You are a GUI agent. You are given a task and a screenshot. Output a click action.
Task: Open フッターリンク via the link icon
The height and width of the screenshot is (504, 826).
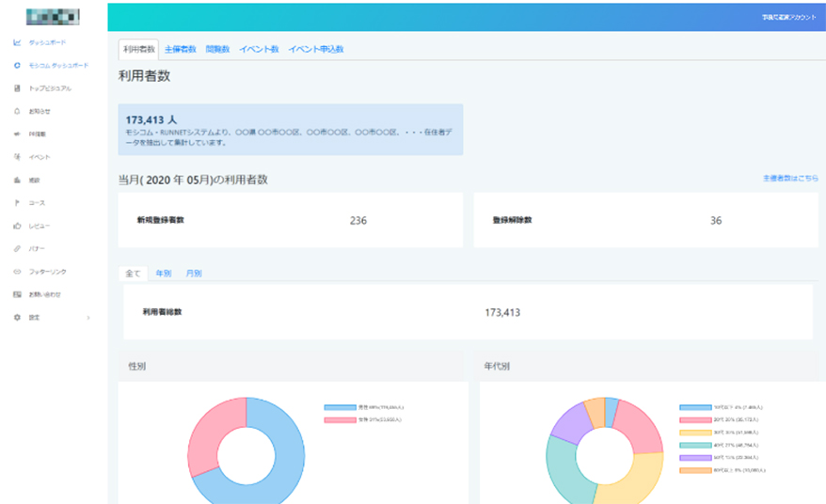tap(17, 272)
